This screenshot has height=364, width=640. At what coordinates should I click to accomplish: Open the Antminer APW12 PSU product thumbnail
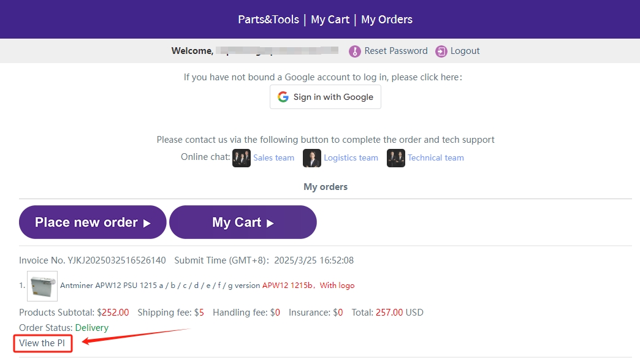pos(42,286)
